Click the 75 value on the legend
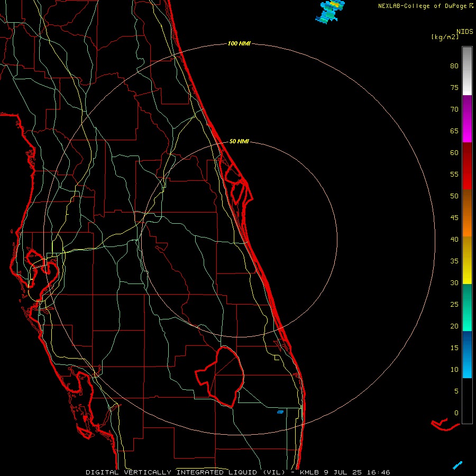 454,87
